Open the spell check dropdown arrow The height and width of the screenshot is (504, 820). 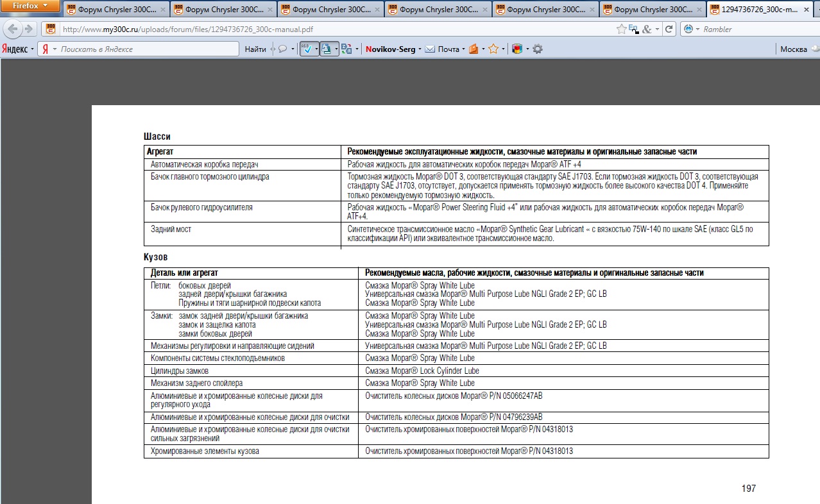tap(316, 49)
